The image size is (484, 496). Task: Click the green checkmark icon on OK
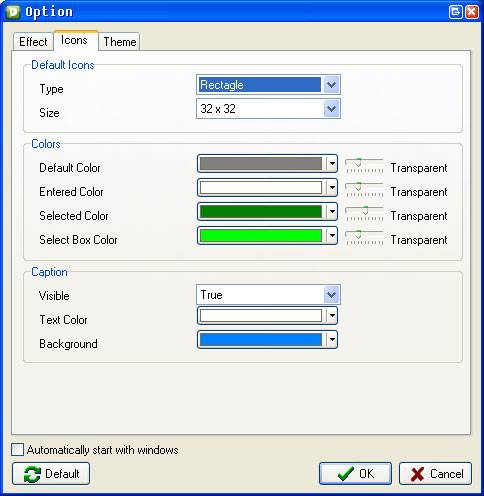346,474
